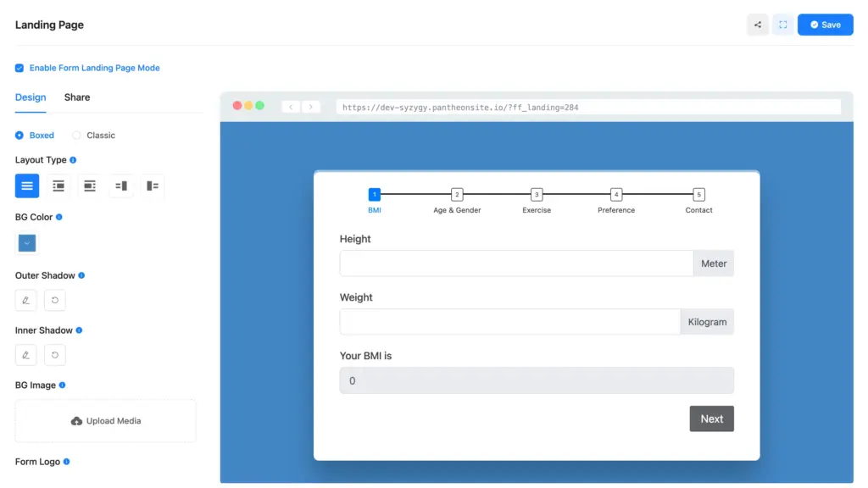The height and width of the screenshot is (488, 868).
Task: Click the browser forward navigation arrow
Action: pyautogui.click(x=309, y=106)
